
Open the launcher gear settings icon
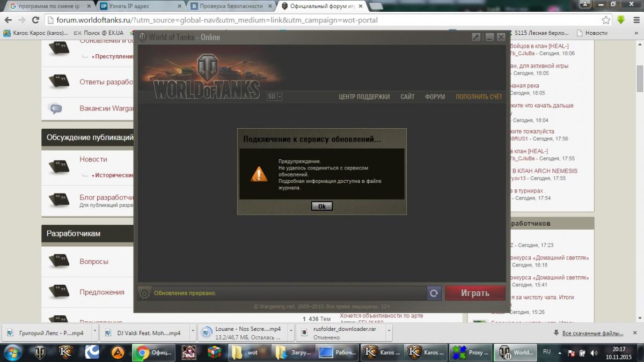pyautogui.click(x=144, y=293)
